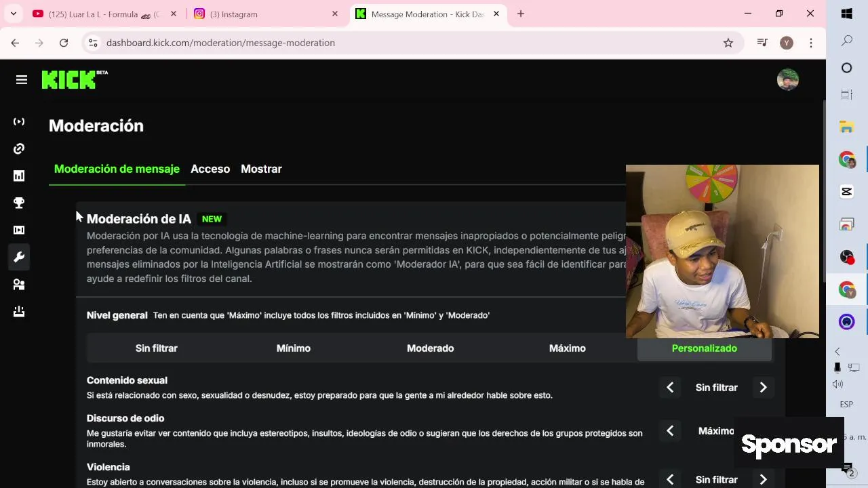Bookmark this page with the star icon

click(x=728, y=43)
